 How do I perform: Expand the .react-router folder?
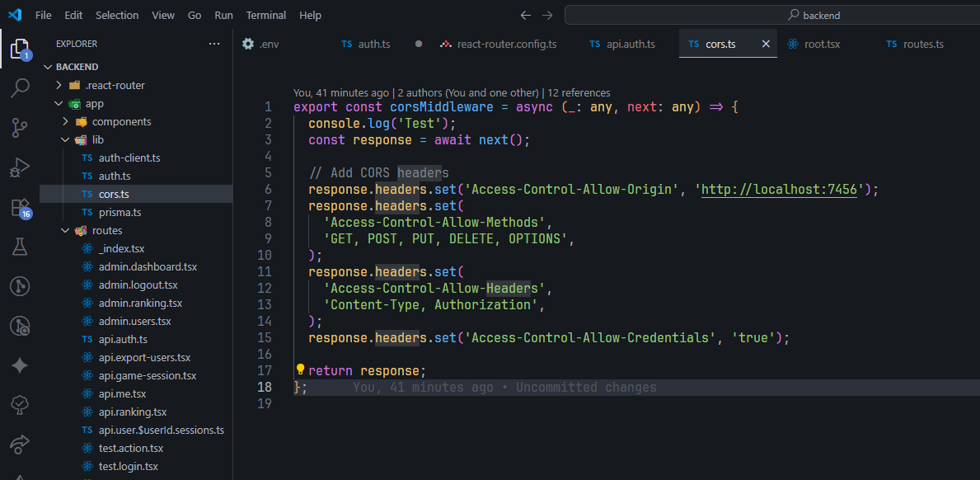click(59, 85)
